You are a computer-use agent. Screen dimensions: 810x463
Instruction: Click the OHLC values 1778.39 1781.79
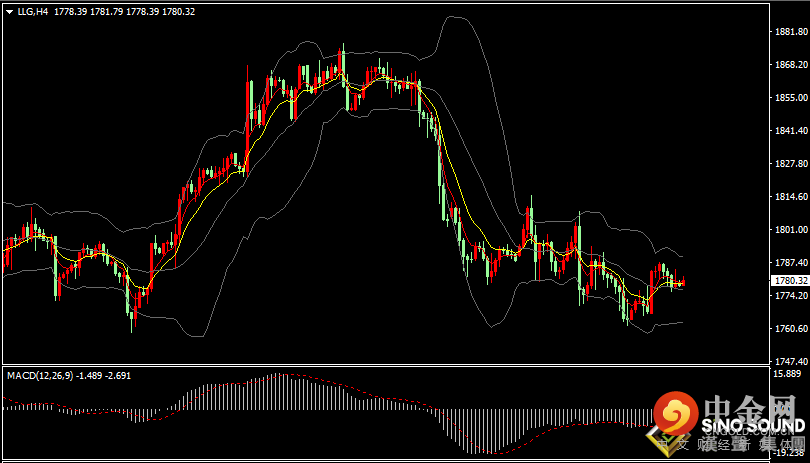click(88, 12)
